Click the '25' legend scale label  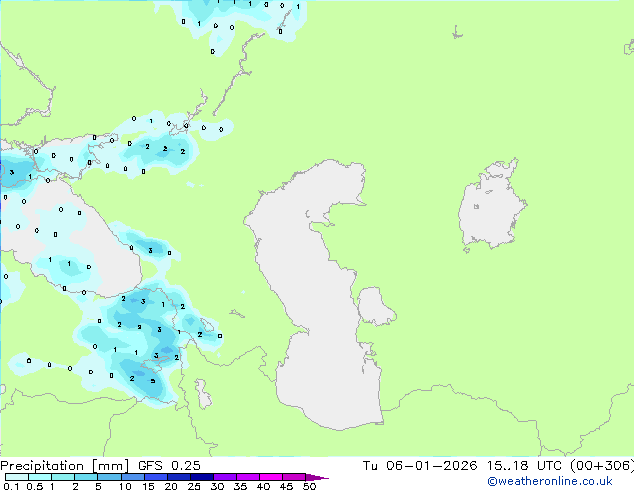point(194,486)
